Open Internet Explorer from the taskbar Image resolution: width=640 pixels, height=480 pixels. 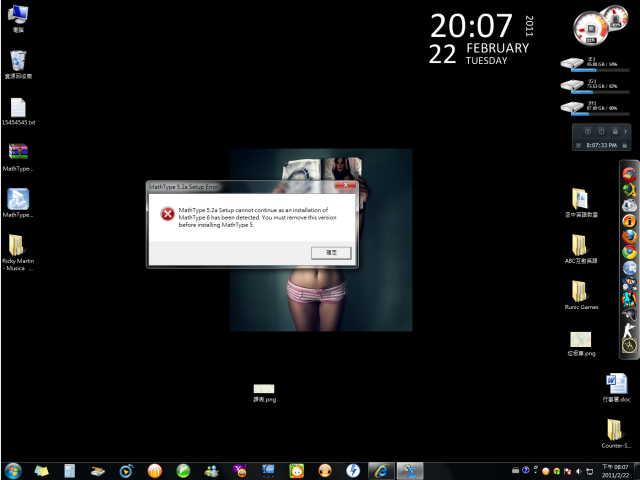[x=381, y=471]
